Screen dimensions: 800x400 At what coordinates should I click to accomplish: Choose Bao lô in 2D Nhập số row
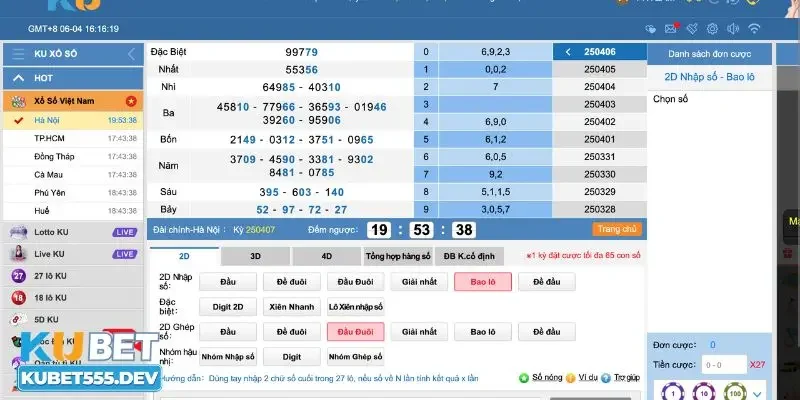(483, 282)
